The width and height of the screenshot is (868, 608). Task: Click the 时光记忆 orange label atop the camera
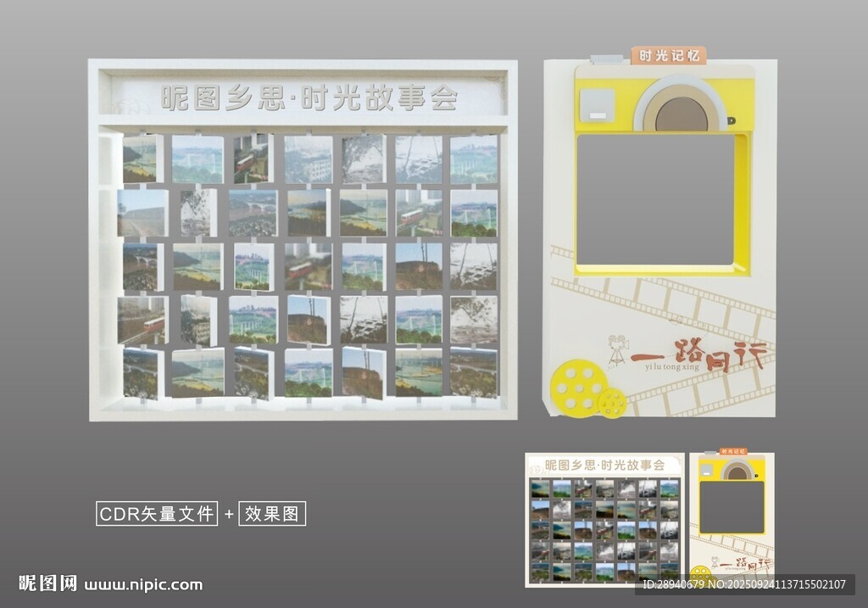[669, 55]
